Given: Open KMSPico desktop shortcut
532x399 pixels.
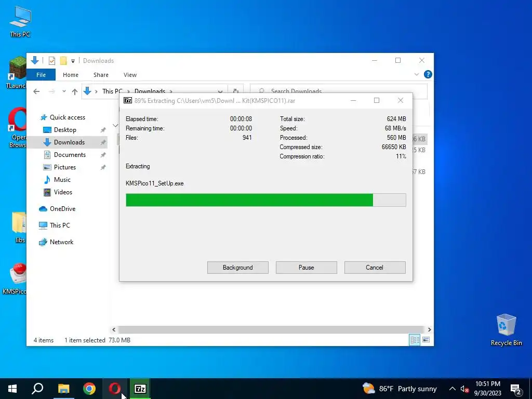Looking at the screenshot, I should click(15, 278).
